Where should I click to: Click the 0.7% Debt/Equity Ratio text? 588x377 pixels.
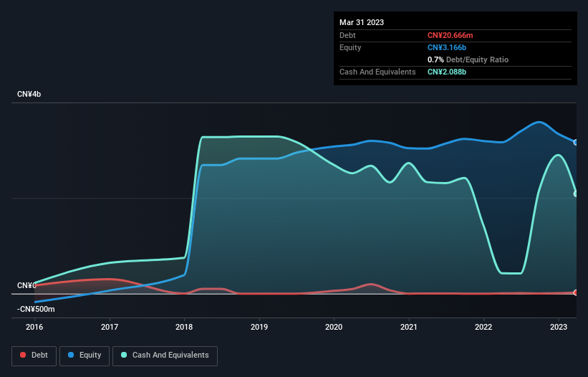(x=468, y=59)
